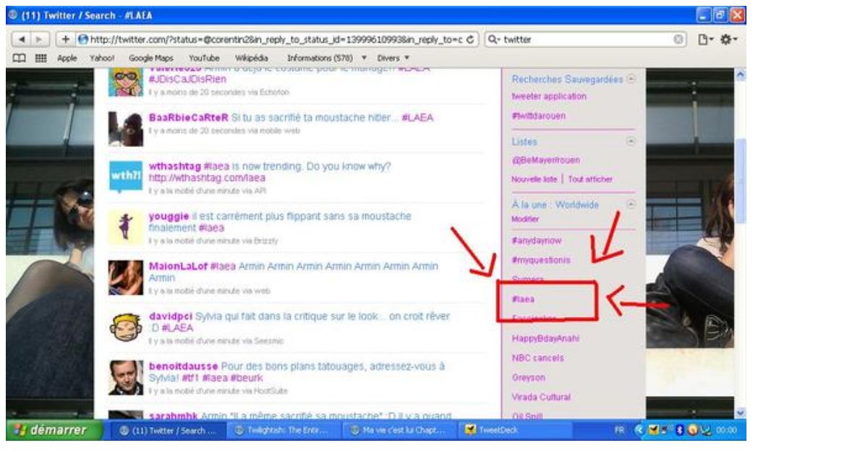Viewport: 868px width, 456px height.
Task: Reload page using the address bar icon
Action: tap(471, 40)
